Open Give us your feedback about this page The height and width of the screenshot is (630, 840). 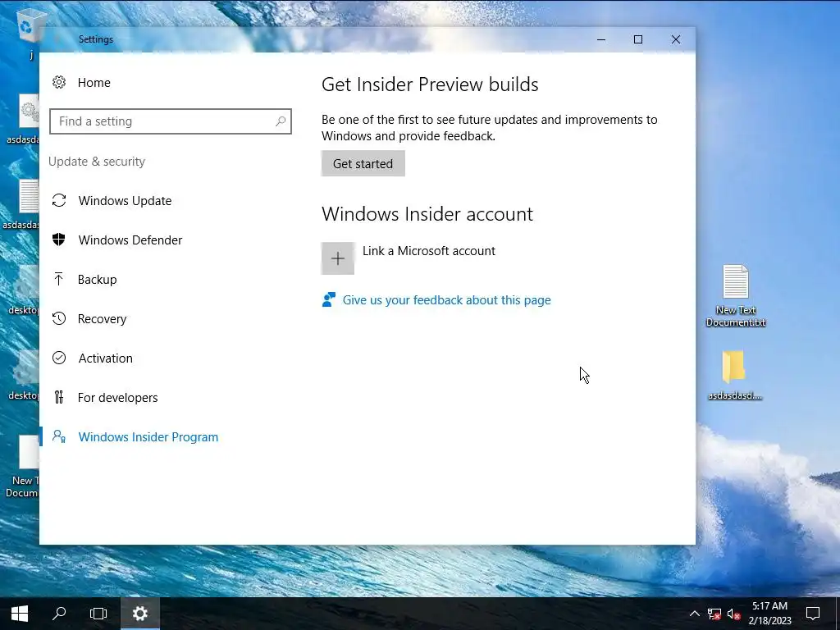point(447,300)
